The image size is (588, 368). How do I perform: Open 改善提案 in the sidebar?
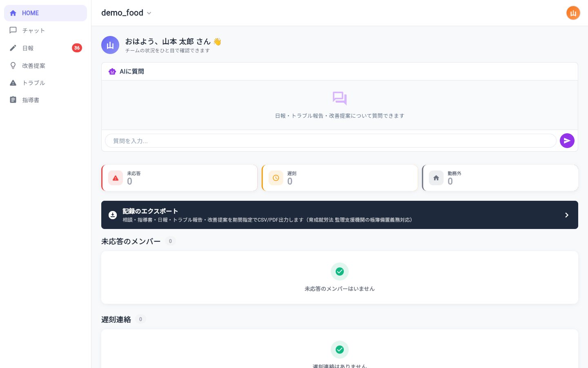point(45,65)
